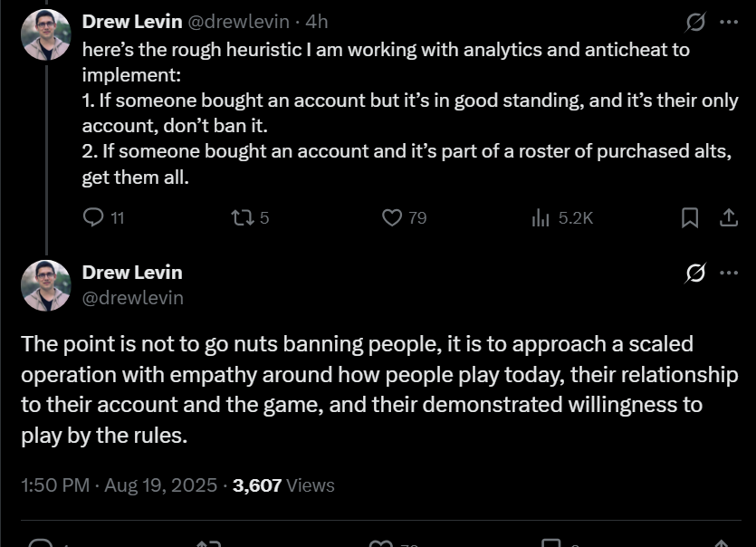This screenshot has width=756, height=547.
Task: Open Drew Levin's avatar on the first tweet
Action: click(46, 34)
